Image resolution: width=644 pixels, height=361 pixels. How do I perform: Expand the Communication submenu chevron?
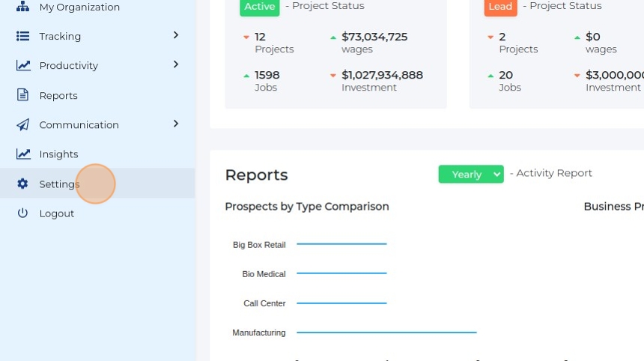coord(176,124)
